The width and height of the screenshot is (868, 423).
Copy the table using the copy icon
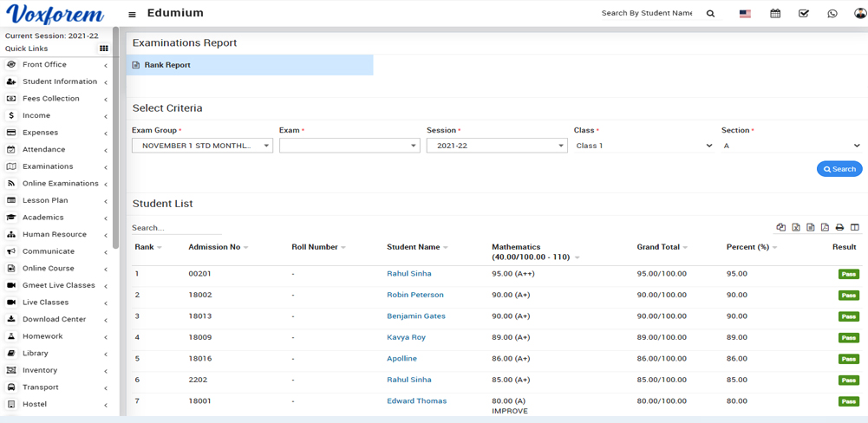coord(781,227)
